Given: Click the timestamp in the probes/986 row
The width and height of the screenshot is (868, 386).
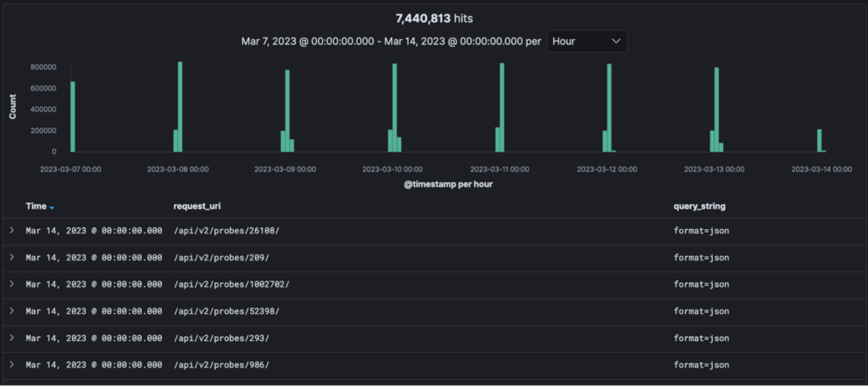Looking at the screenshot, I should (94, 365).
